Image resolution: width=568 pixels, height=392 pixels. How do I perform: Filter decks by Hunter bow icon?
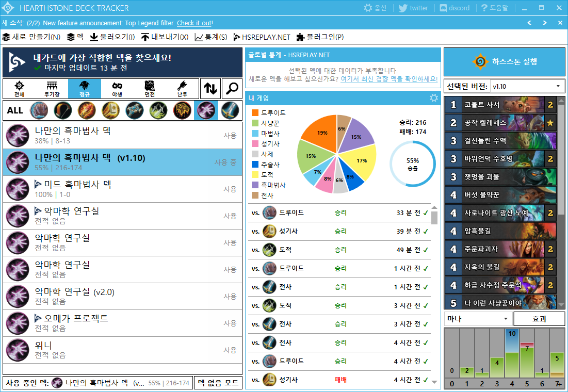[x=63, y=110]
